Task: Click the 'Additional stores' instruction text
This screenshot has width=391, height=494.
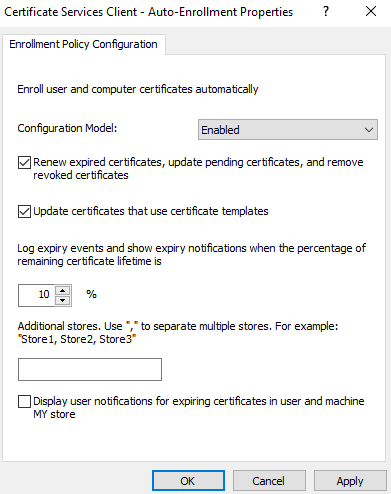Action: 178,333
